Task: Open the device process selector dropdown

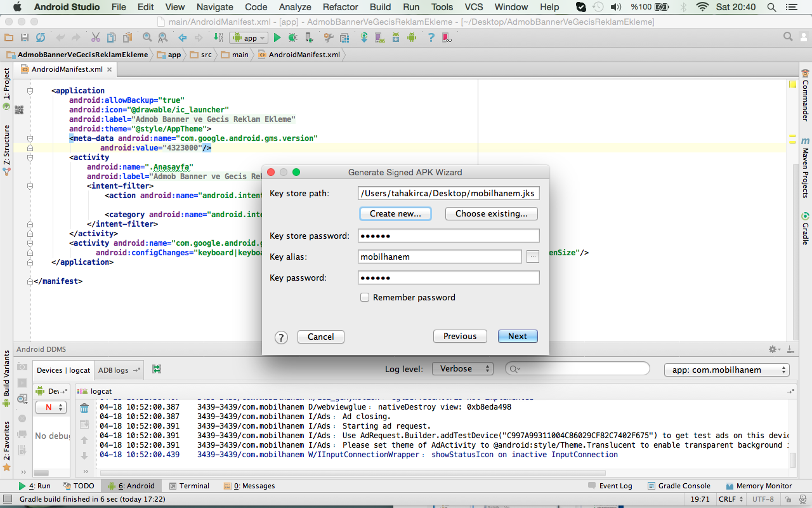Action: click(51, 407)
